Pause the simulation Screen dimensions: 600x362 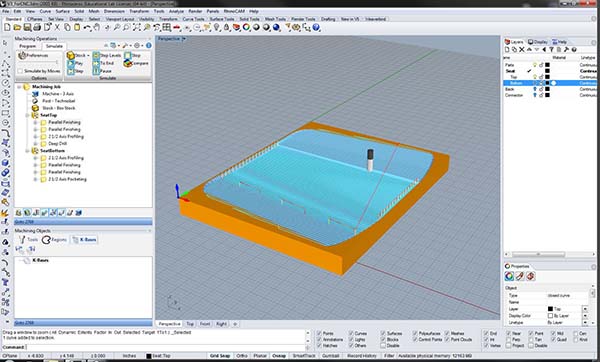[x=102, y=71]
